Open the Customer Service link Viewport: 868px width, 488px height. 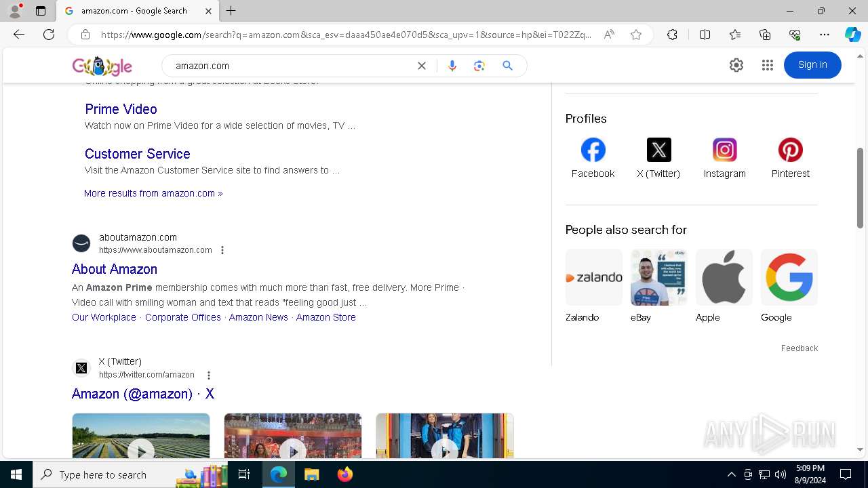[138, 154]
